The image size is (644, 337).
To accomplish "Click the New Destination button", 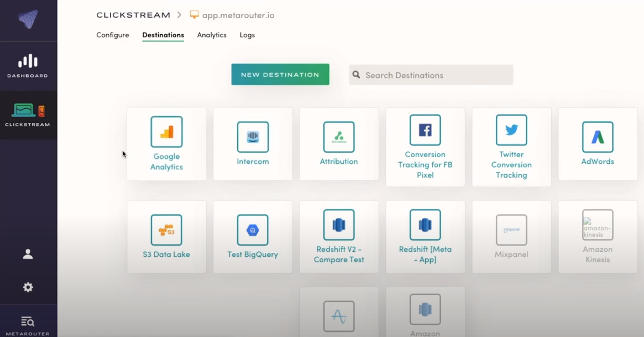I will click(x=280, y=74).
